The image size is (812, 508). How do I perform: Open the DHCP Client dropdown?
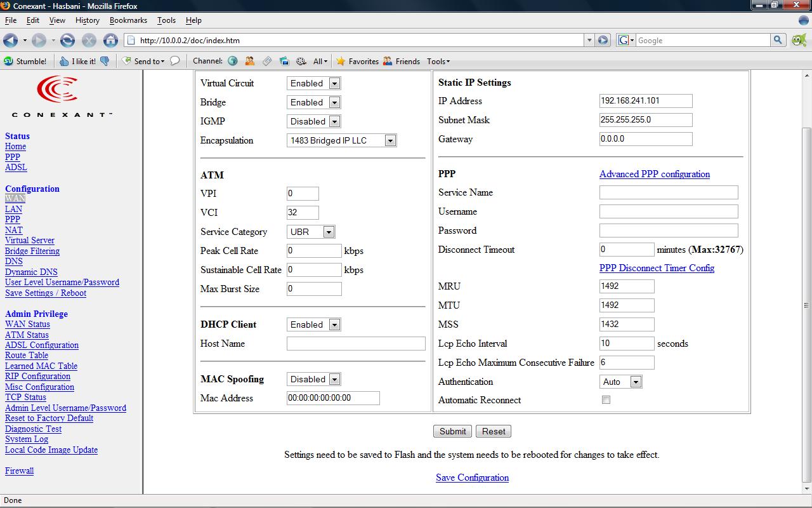pyautogui.click(x=314, y=324)
